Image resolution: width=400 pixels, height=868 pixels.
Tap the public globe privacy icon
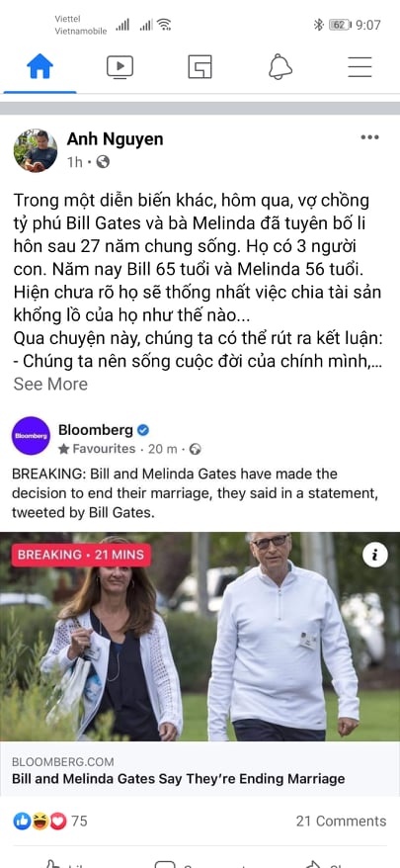coord(103,162)
